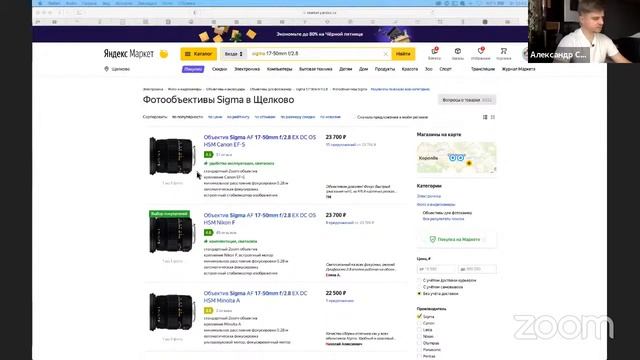The height and width of the screenshot is (360, 640).
Task: Select Без учёта доставки radio
Action: pos(419,293)
